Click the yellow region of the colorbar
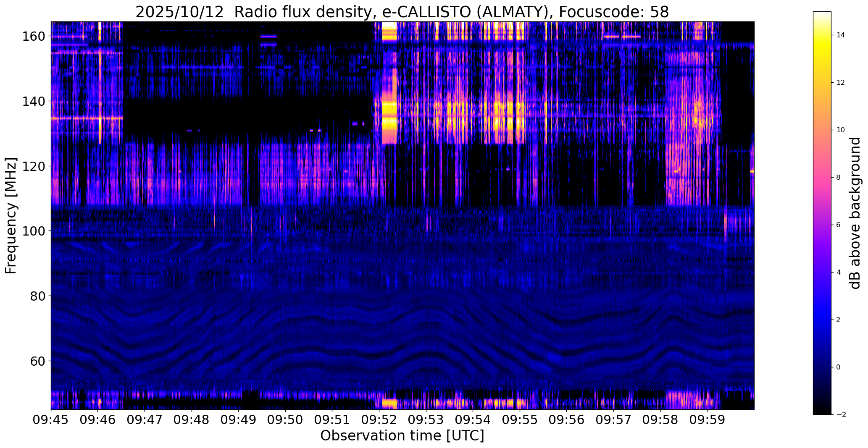Image resolution: width=868 pixels, height=448 pixels. [x=822, y=50]
